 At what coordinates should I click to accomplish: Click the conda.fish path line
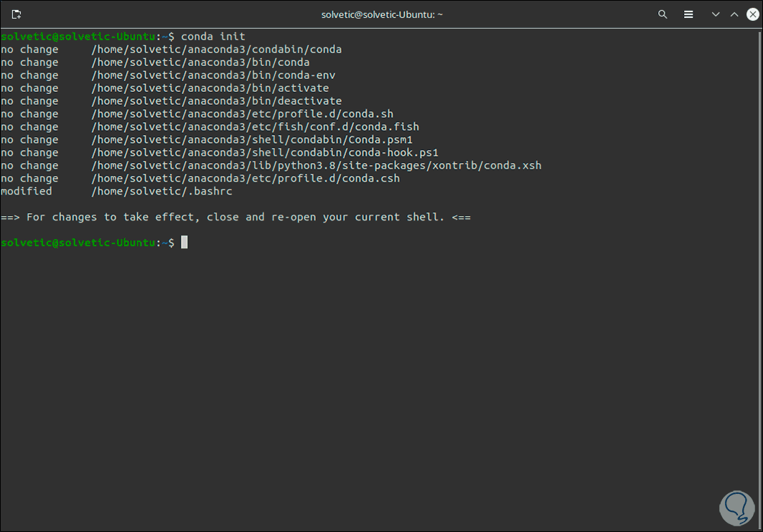[x=255, y=127]
